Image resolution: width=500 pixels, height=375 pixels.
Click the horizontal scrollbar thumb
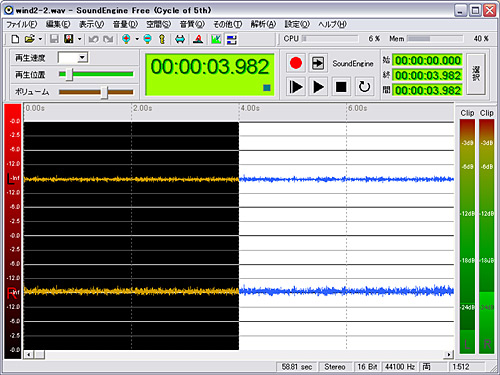click(x=40, y=354)
